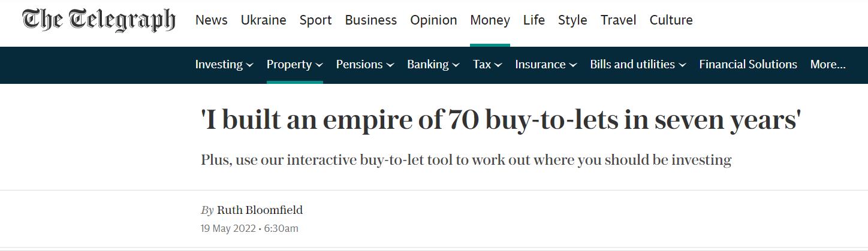The height and width of the screenshot is (251, 868).
Task: Go to the Ukraine section
Action: coord(263,20)
